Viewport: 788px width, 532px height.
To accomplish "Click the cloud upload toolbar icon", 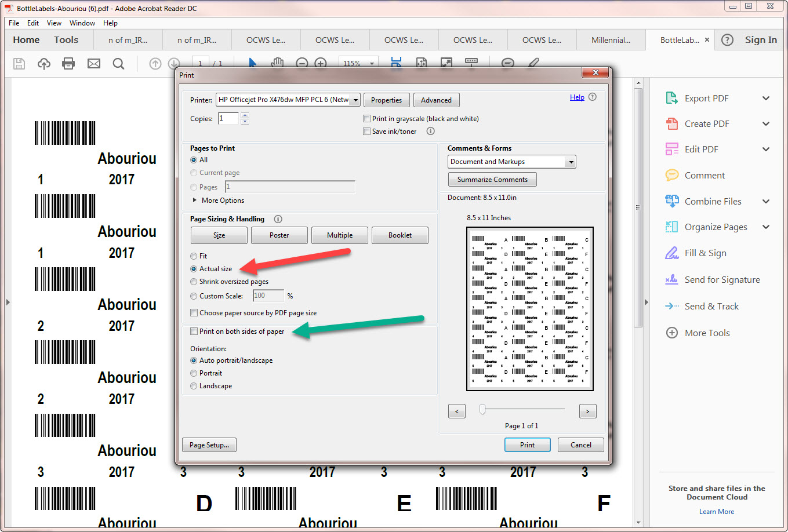I will [44, 64].
